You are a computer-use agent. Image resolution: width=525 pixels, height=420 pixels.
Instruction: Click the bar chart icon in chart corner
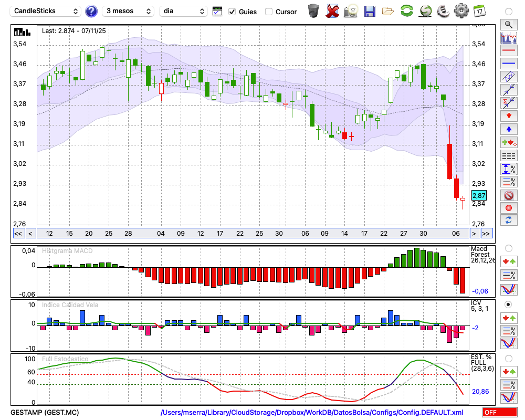[22, 32]
